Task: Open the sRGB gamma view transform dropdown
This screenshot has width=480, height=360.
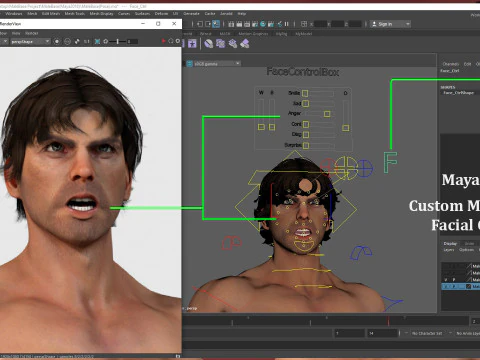Action: [217, 64]
